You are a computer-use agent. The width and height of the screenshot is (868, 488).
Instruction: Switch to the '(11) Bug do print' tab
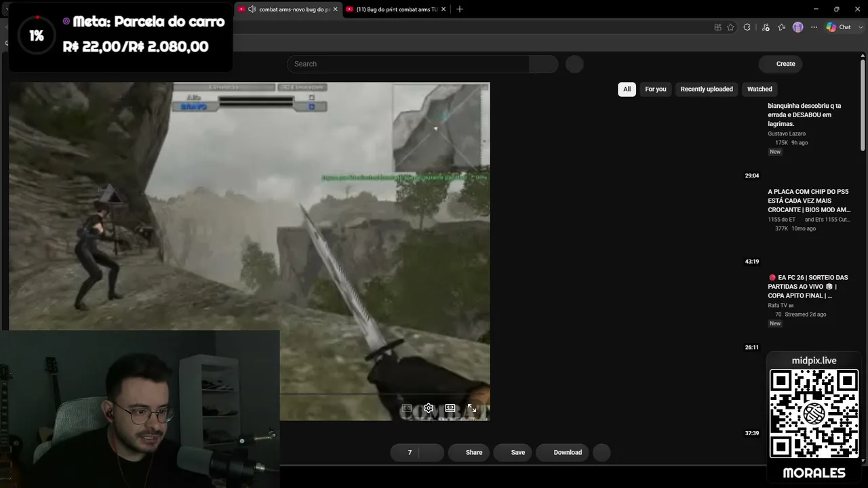(x=397, y=9)
